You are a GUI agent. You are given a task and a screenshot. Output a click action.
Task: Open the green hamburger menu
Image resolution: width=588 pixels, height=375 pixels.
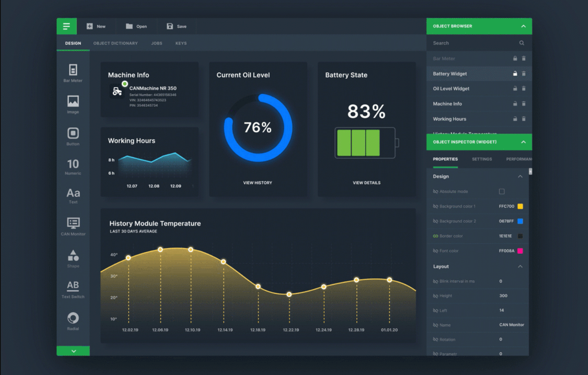(66, 26)
